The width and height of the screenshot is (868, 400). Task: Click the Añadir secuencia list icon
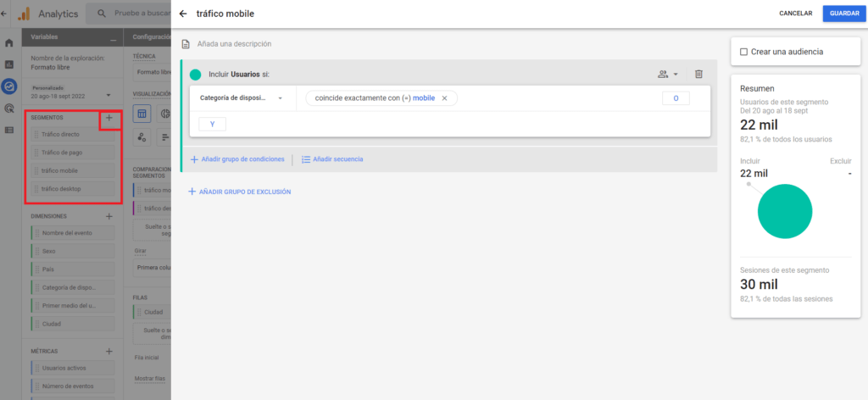[305, 159]
